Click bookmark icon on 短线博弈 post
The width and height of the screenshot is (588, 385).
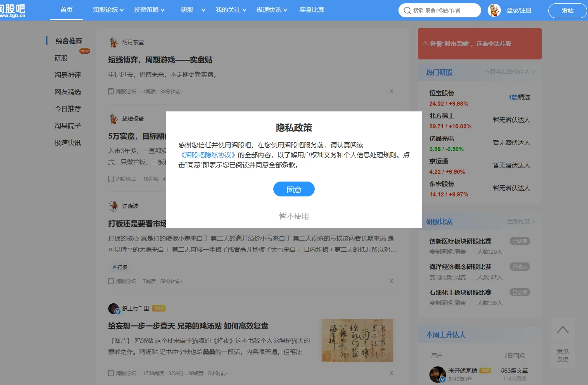pyautogui.click(x=111, y=91)
